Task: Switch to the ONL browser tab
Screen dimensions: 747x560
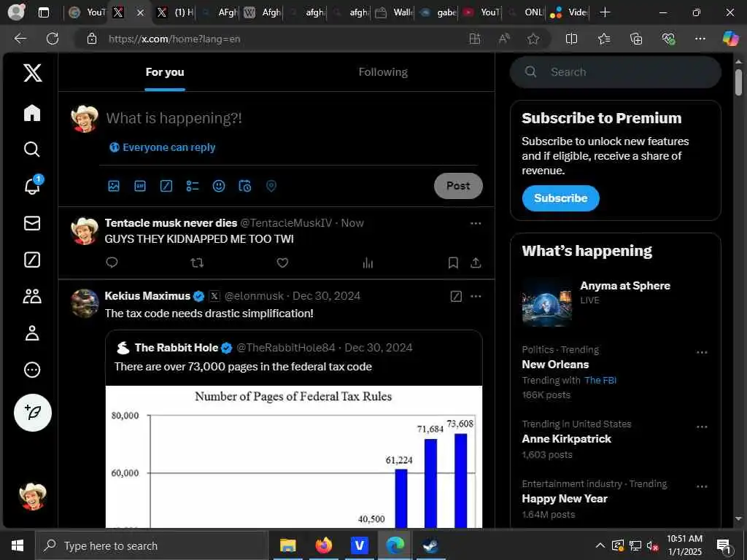Action: (x=525, y=12)
